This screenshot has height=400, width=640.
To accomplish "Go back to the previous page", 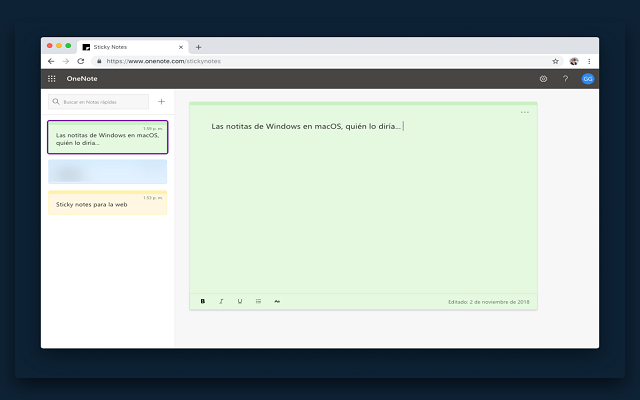I will 51,61.
